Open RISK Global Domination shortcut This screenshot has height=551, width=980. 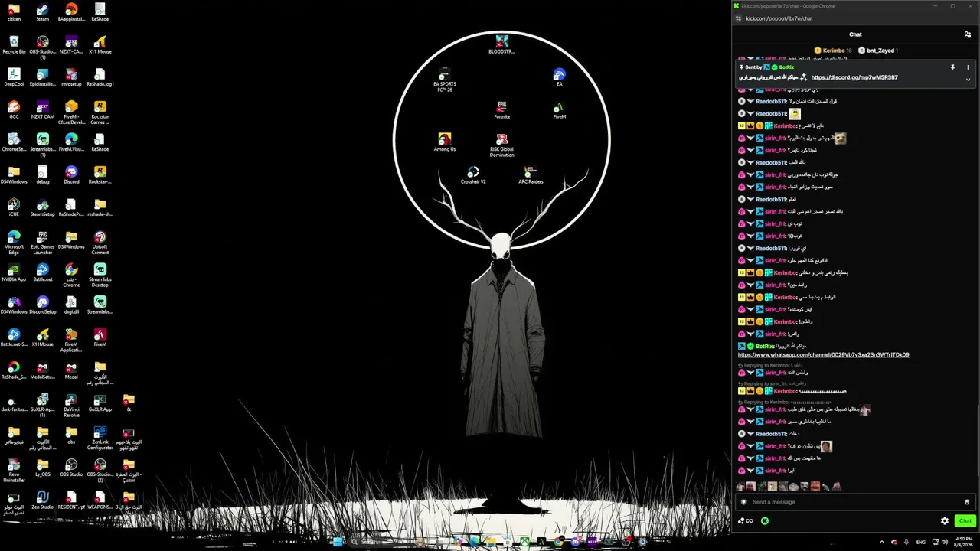(x=501, y=145)
